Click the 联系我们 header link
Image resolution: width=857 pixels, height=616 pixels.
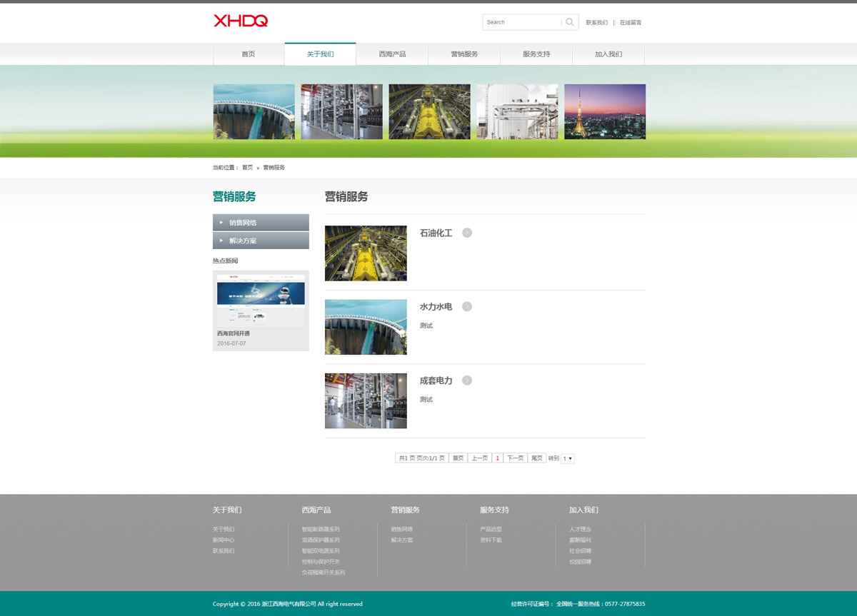pyautogui.click(x=596, y=23)
